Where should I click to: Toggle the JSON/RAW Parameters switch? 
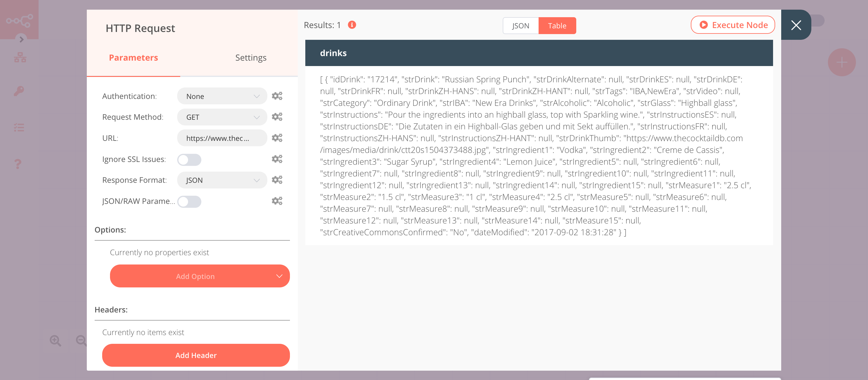[188, 201]
